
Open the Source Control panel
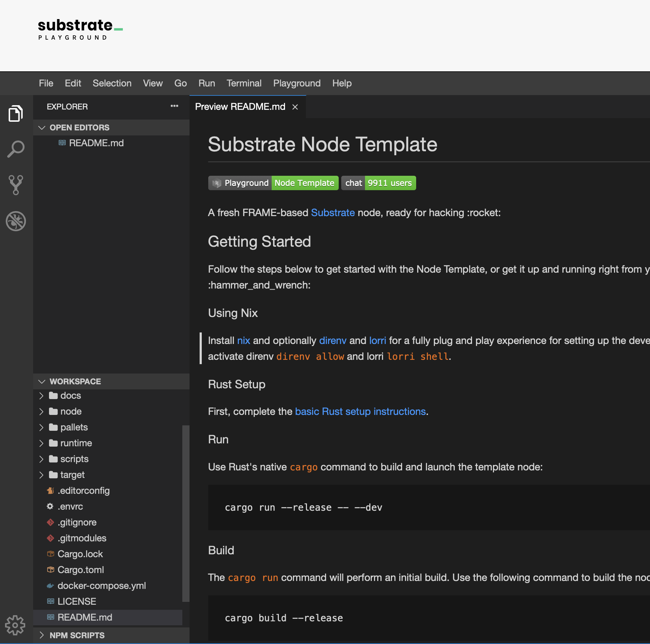(16, 185)
